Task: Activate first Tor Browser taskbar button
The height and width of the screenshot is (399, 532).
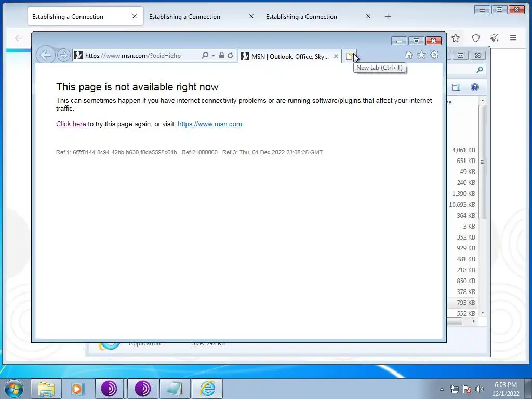Action: [x=110, y=389]
